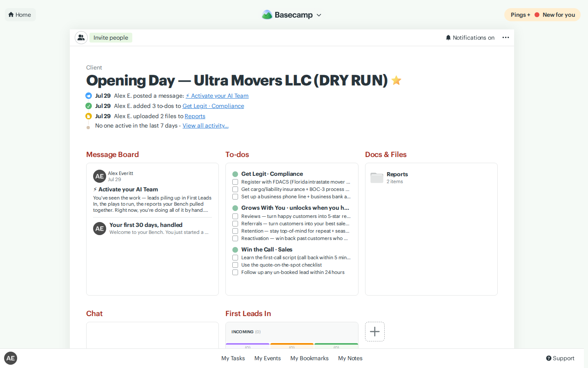Expand the Basecamp dropdown chevron
The width and height of the screenshot is (588, 368).
coord(319,15)
